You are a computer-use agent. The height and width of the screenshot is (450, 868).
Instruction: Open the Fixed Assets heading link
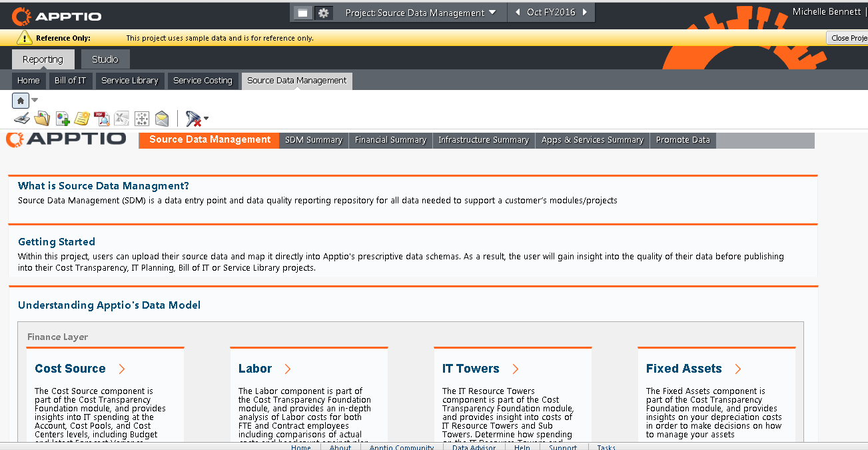[684, 369]
